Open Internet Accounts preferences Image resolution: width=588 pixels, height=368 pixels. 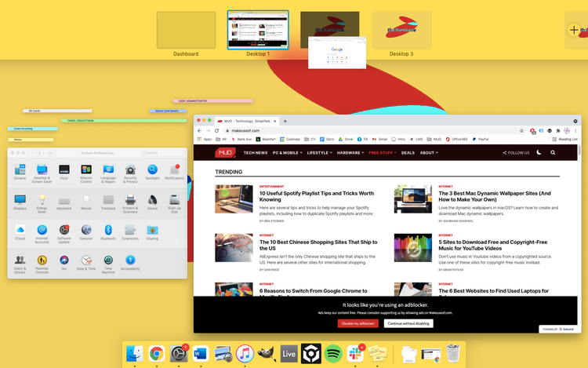[42, 234]
